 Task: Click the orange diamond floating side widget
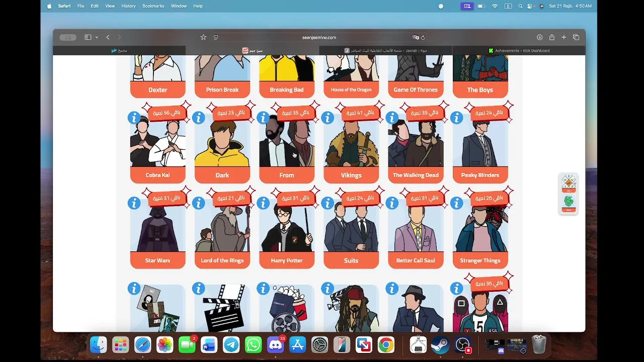pyautogui.click(x=569, y=182)
